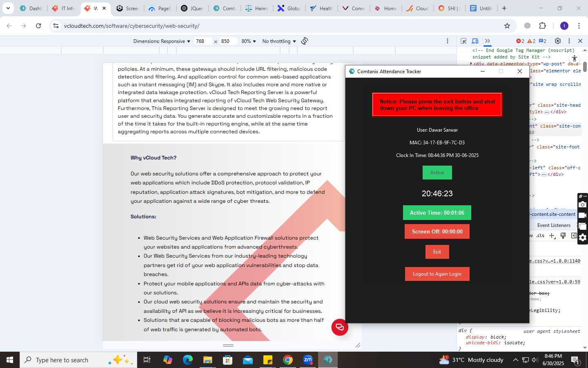The height and width of the screenshot is (368, 588).
Task: Open the Heimdal browser tab
Action: 256,8
